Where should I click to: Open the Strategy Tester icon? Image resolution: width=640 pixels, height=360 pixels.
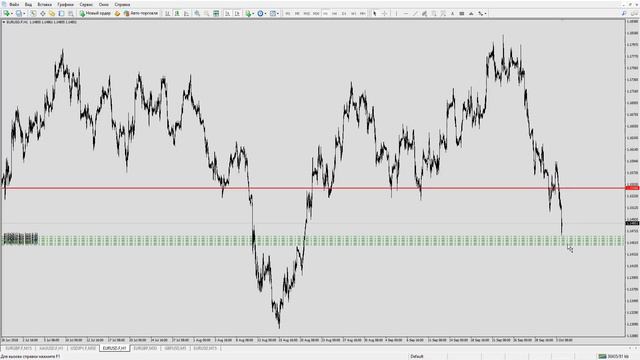point(71,13)
